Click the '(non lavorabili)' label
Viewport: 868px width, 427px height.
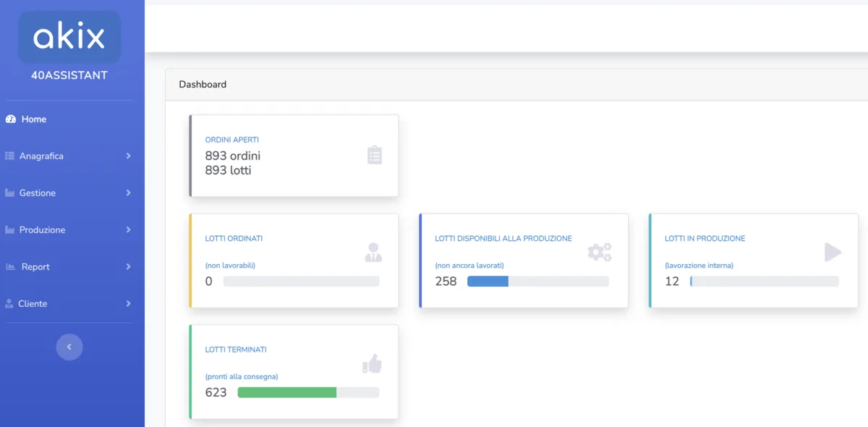230,266
